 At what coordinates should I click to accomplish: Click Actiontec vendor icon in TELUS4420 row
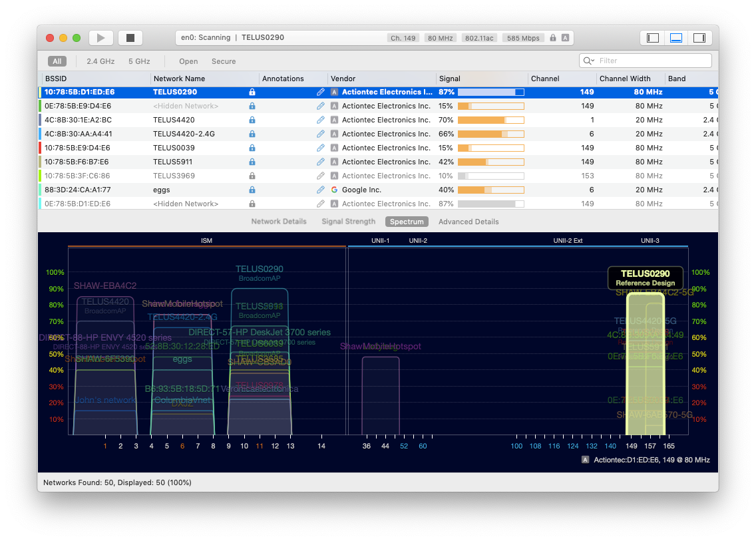tap(334, 120)
